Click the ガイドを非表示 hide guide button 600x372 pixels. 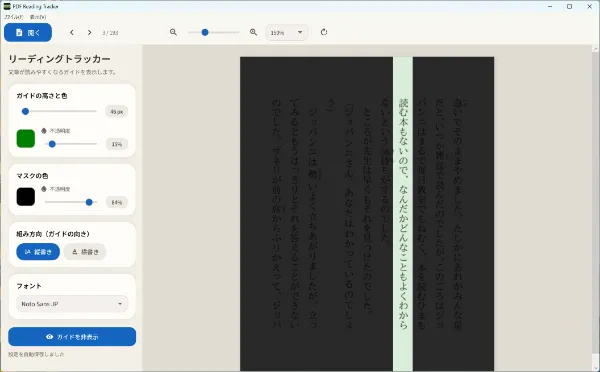coord(72,337)
